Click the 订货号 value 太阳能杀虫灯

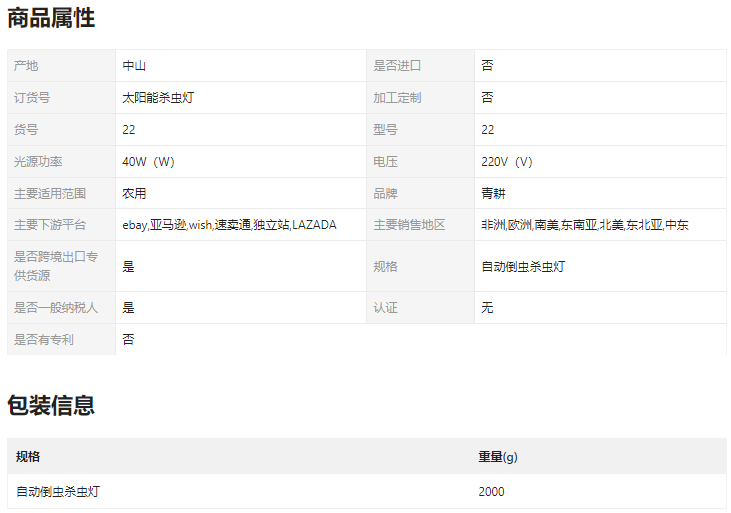click(x=159, y=98)
